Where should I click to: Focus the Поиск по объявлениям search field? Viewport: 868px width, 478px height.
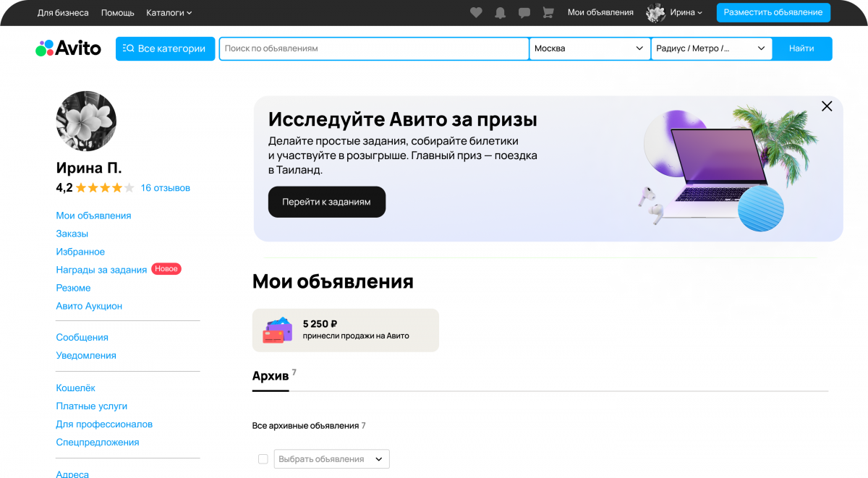point(374,48)
